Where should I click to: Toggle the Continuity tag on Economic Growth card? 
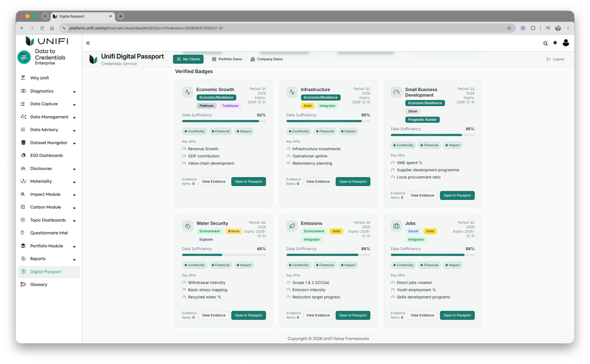[195, 131]
